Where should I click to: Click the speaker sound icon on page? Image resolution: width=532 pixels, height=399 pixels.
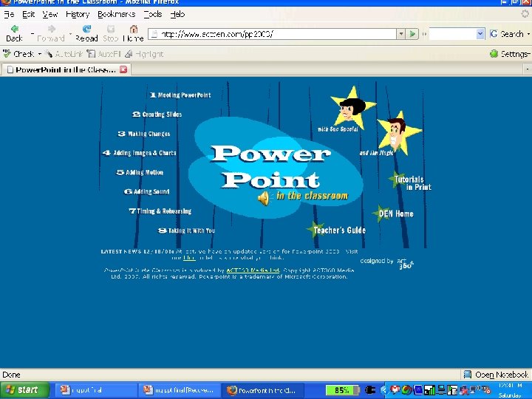[x=264, y=198]
